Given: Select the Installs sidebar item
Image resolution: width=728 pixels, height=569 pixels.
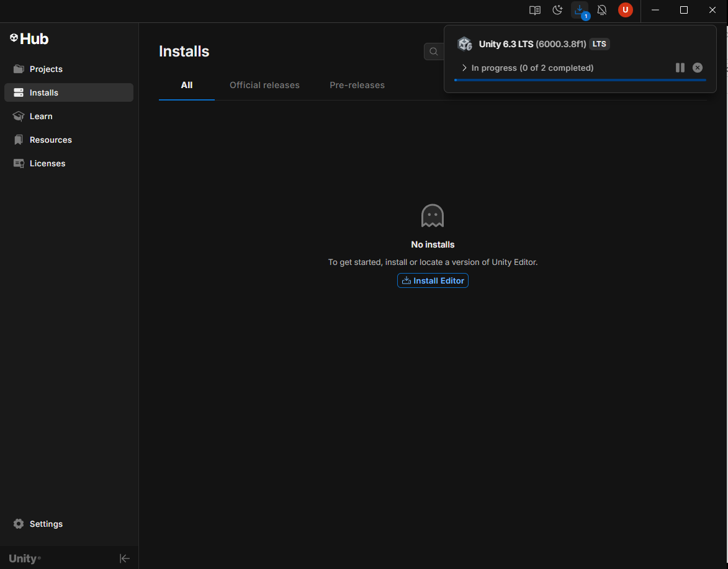Looking at the screenshot, I should 69,92.
